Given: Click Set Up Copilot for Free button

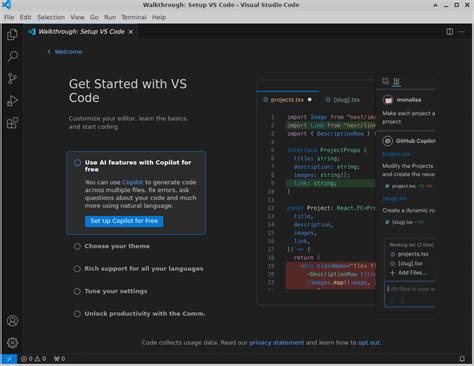Looking at the screenshot, I should (124, 221).
